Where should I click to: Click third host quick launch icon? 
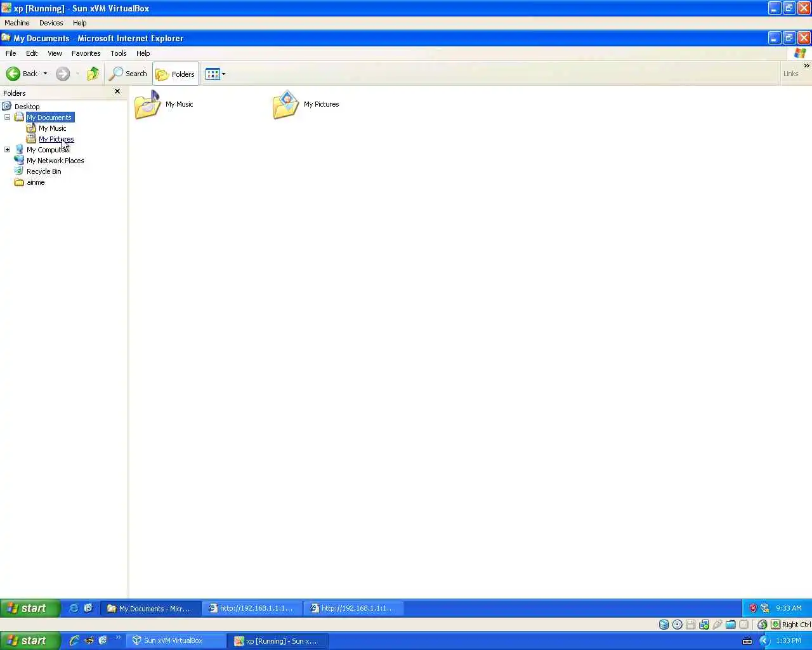103,640
